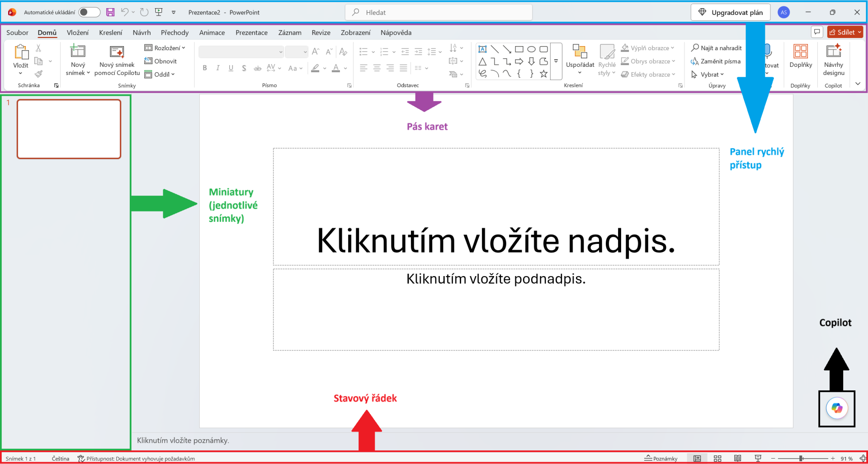This screenshot has width=868, height=464.
Task: Increase the list indent level
Action: coord(418,52)
